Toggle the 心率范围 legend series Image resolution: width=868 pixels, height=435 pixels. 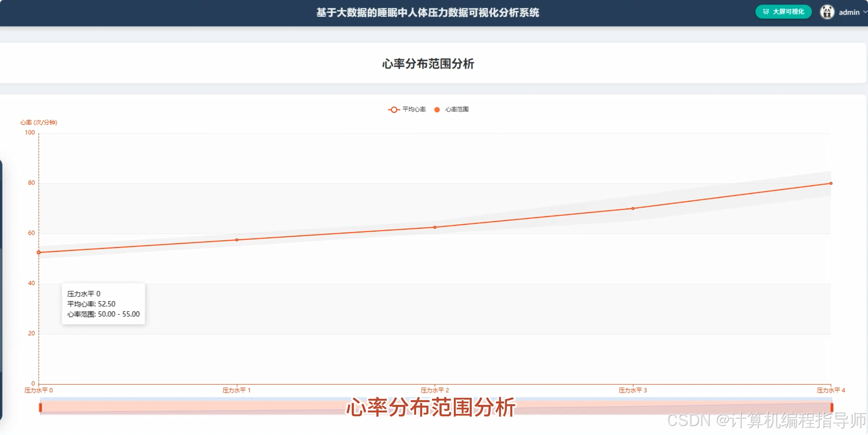[451, 109]
